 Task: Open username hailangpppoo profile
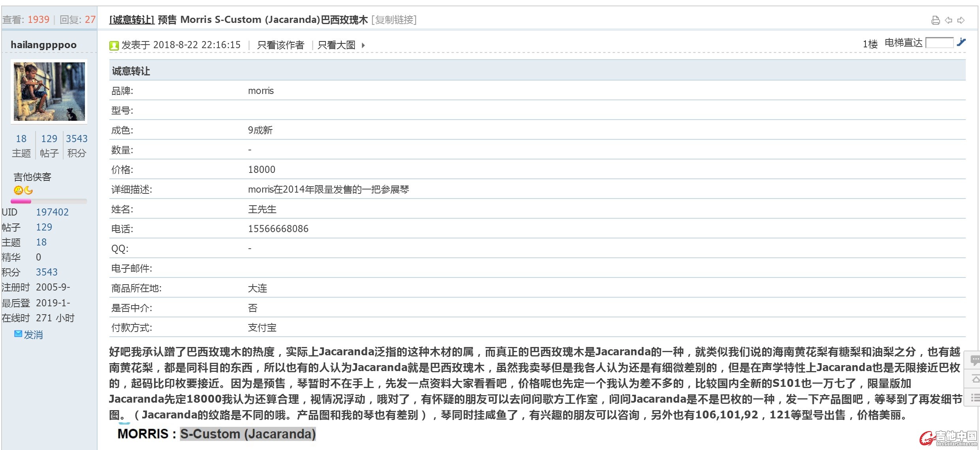tap(43, 45)
